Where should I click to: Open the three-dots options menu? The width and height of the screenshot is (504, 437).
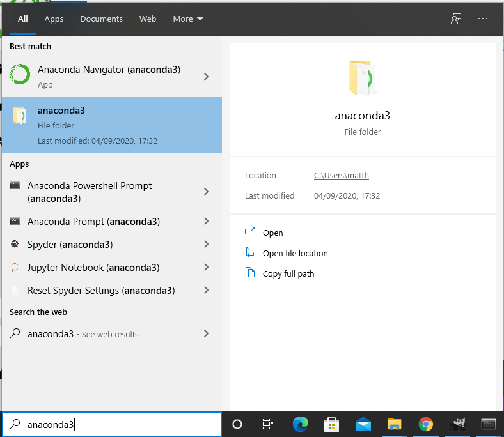(x=482, y=19)
